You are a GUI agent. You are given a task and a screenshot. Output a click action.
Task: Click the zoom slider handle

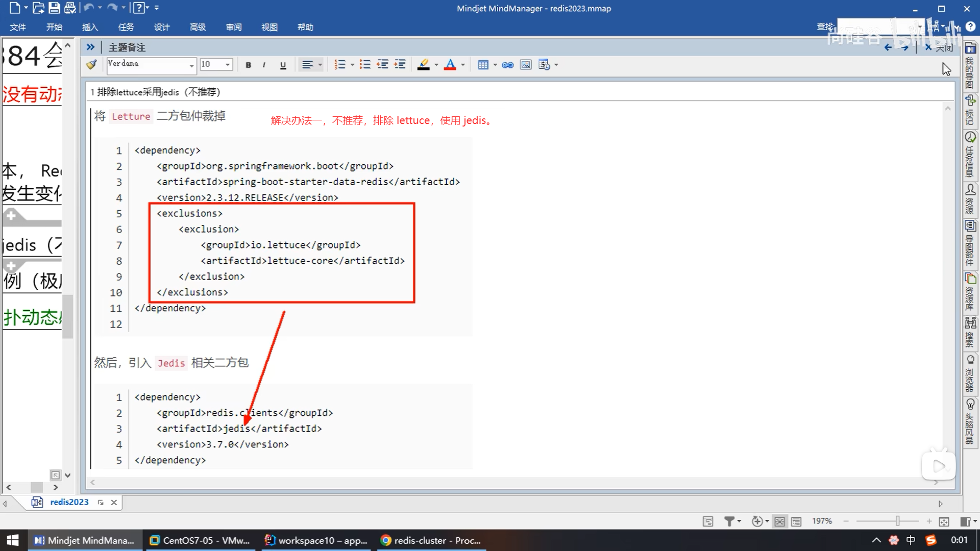897,521
